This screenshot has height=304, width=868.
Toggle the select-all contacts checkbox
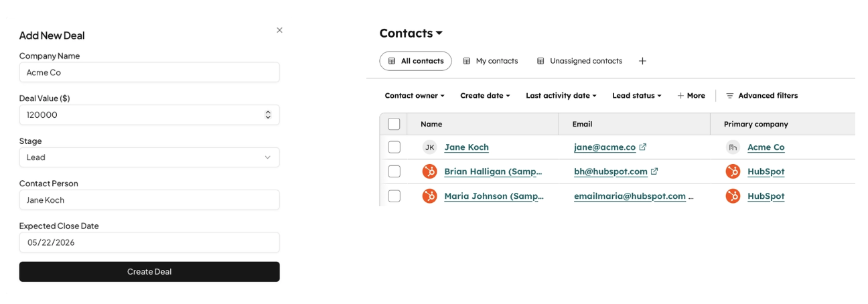tap(394, 124)
